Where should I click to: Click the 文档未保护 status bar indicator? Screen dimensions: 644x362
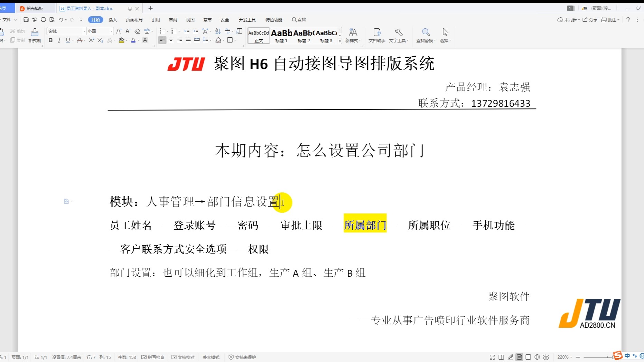[242, 357]
